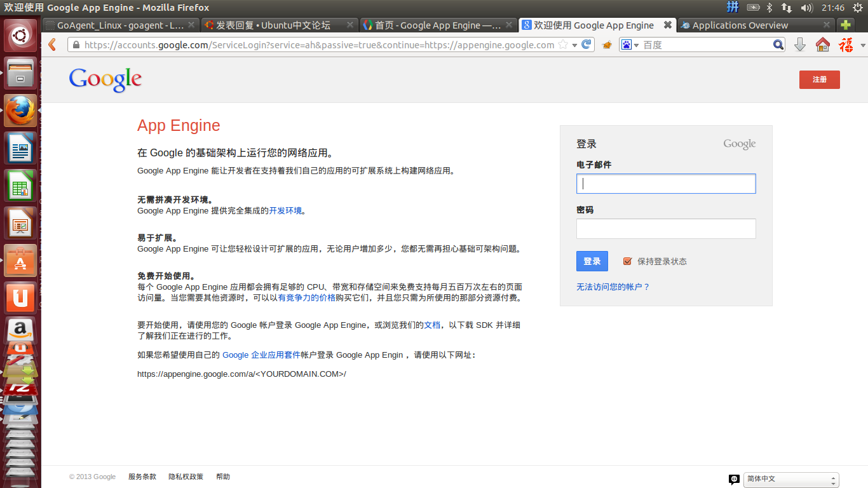The width and height of the screenshot is (868, 488).
Task: Open the Ubuntu Dash home launcher
Action: point(20,36)
